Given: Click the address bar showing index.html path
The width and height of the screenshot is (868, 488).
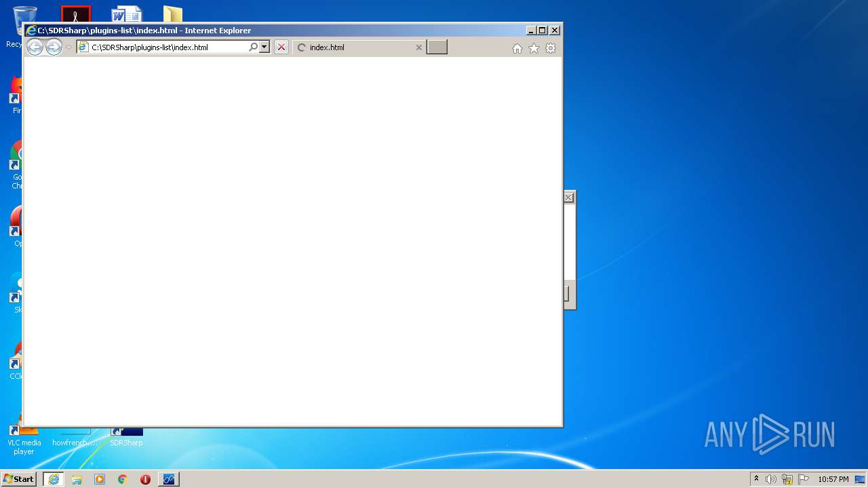Looking at the screenshot, I should (x=163, y=47).
